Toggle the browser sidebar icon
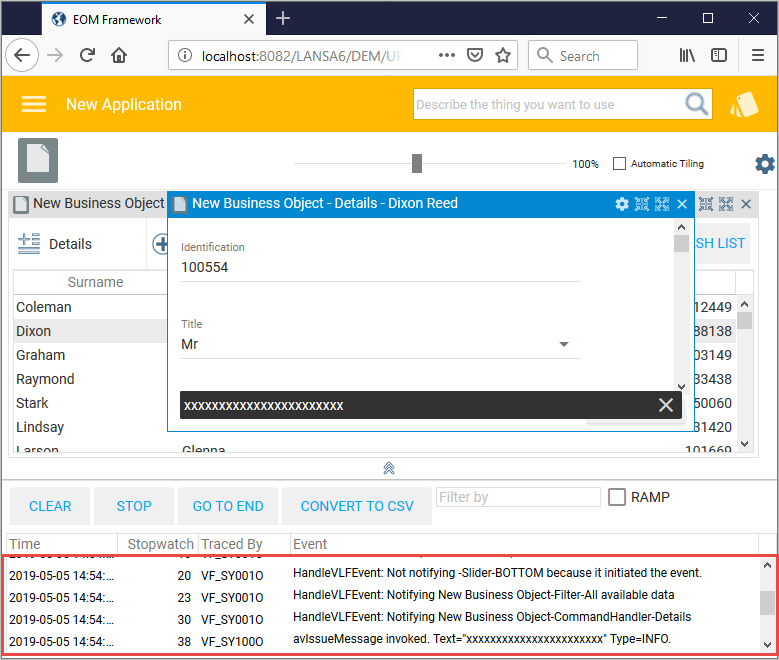779x660 pixels. [x=718, y=55]
